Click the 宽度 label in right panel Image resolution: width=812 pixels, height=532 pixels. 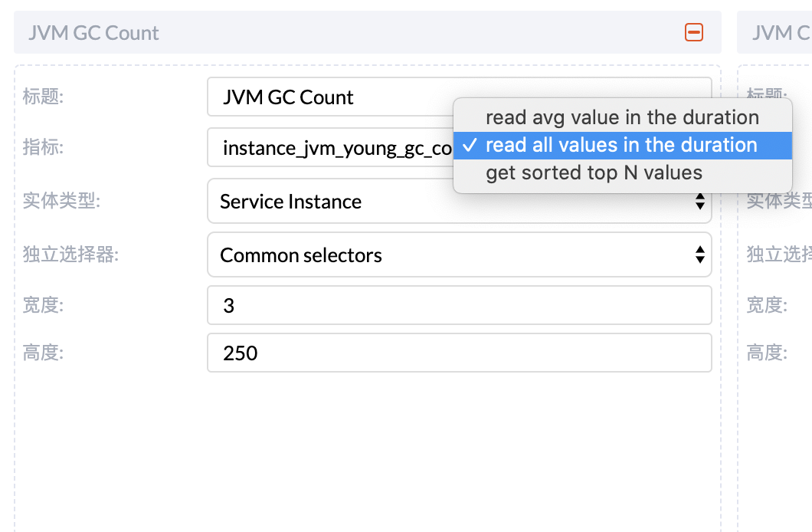[x=767, y=304]
